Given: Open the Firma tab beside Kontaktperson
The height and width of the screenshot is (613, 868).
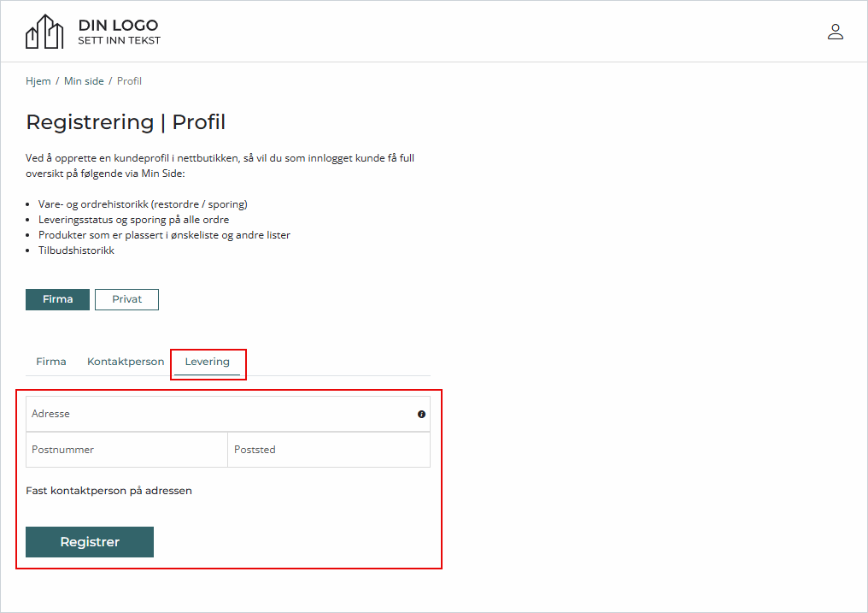Looking at the screenshot, I should pos(51,362).
